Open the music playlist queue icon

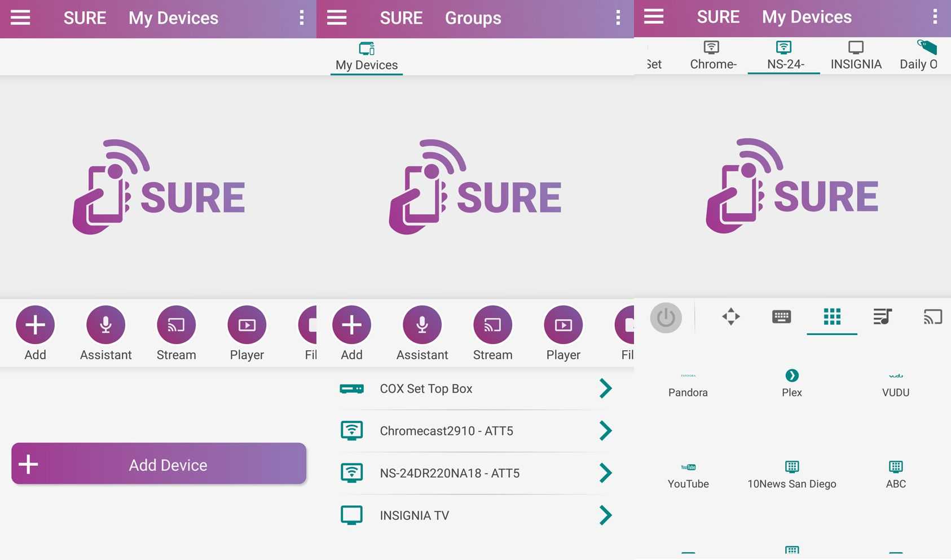pos(882,317)
